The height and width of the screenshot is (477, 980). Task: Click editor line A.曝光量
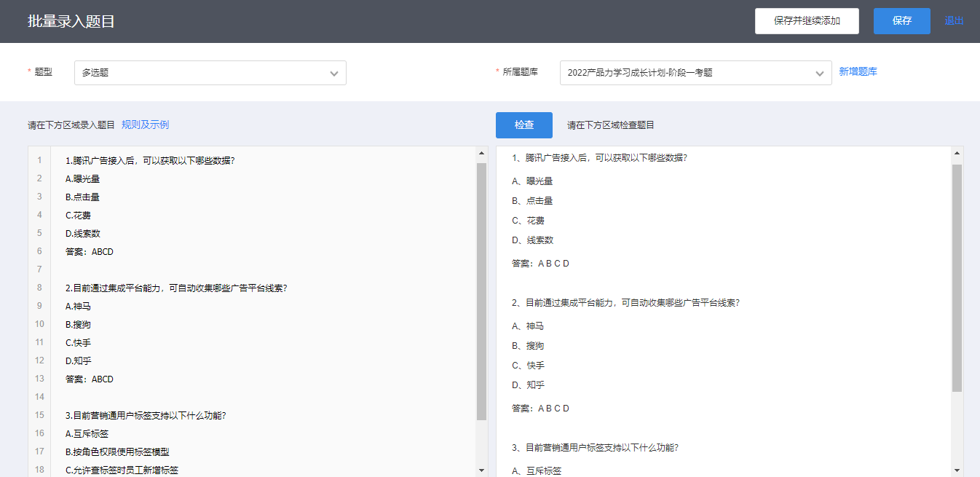pyautogui.click(x=82, y=178)
